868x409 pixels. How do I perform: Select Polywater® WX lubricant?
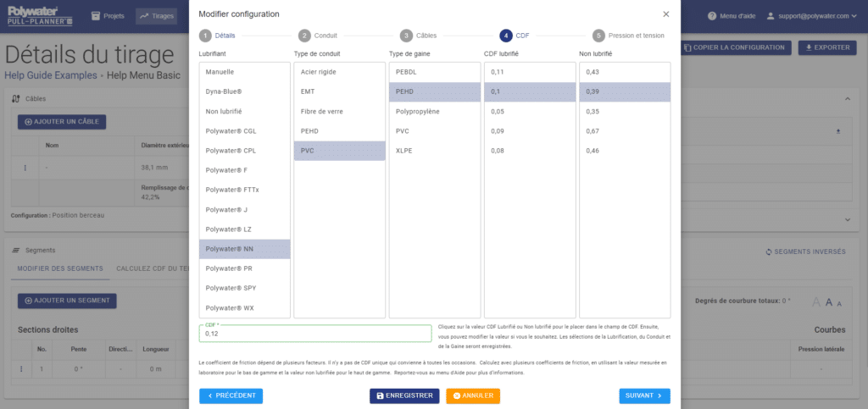(245, 308)
